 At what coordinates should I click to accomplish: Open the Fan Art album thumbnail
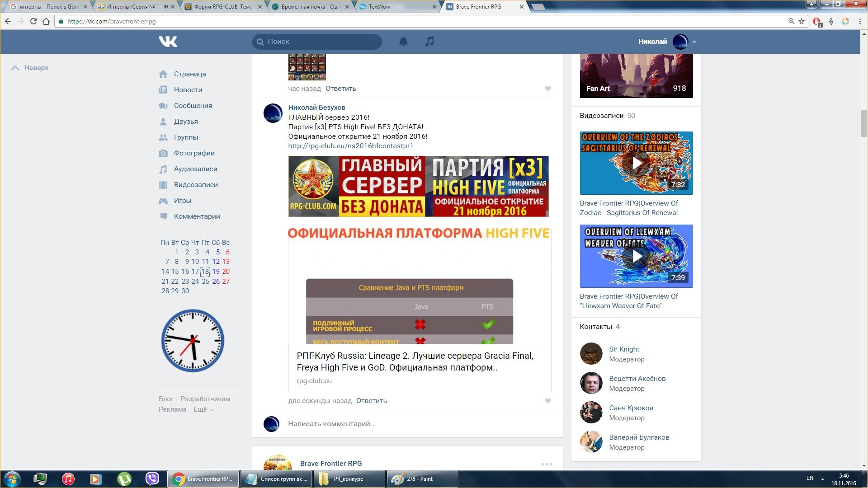pos(636,75)
